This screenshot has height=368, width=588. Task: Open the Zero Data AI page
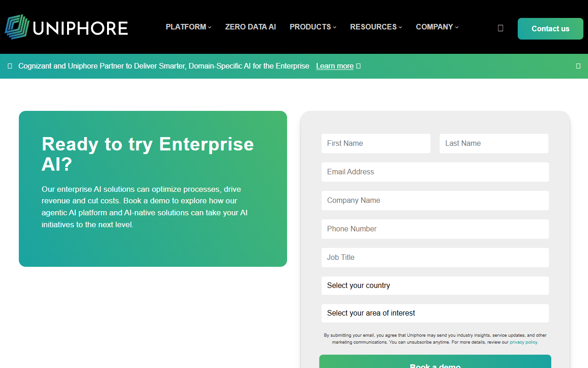250,27
